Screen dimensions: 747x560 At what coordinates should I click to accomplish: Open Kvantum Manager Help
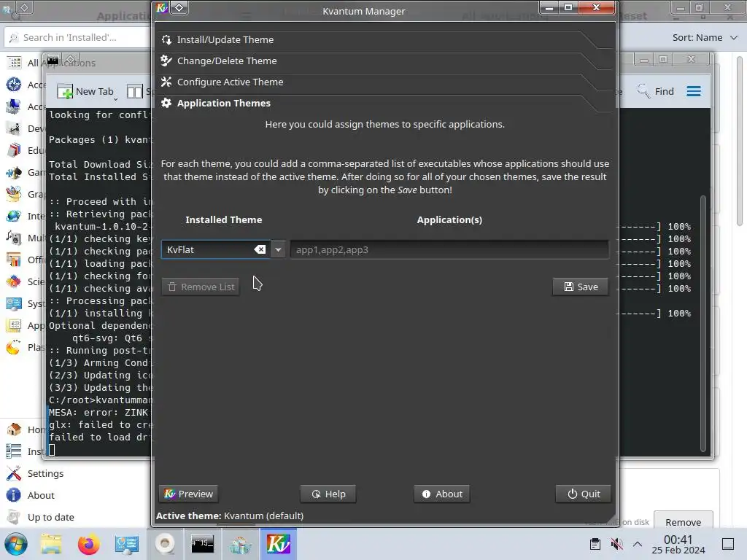tap(328, 494)
